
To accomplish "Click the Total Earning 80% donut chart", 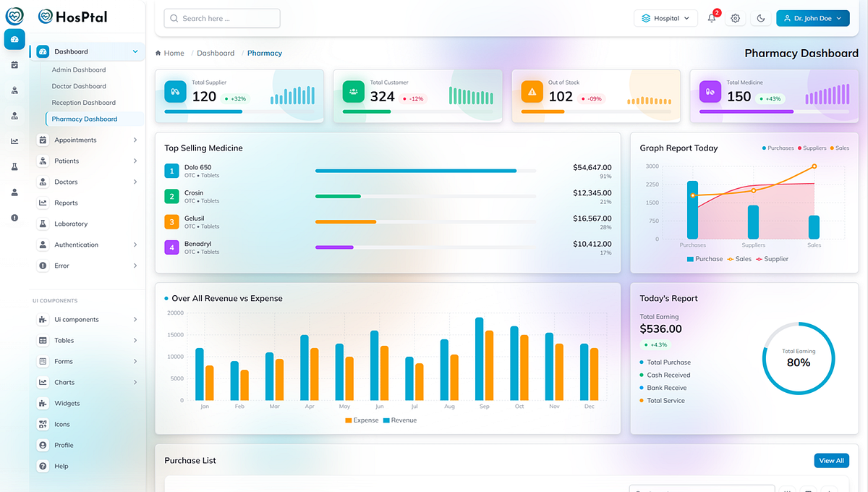I will pos(799,357).
